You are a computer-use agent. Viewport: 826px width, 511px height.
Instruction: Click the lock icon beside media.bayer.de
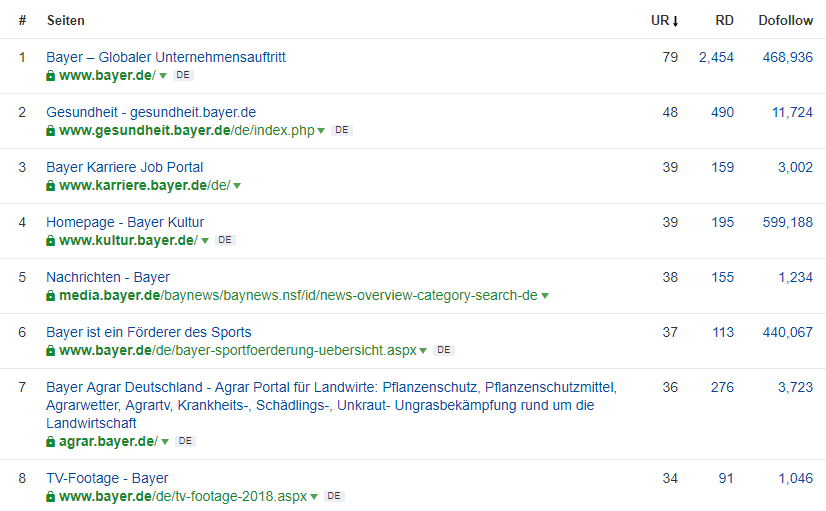tap(51, 296)
